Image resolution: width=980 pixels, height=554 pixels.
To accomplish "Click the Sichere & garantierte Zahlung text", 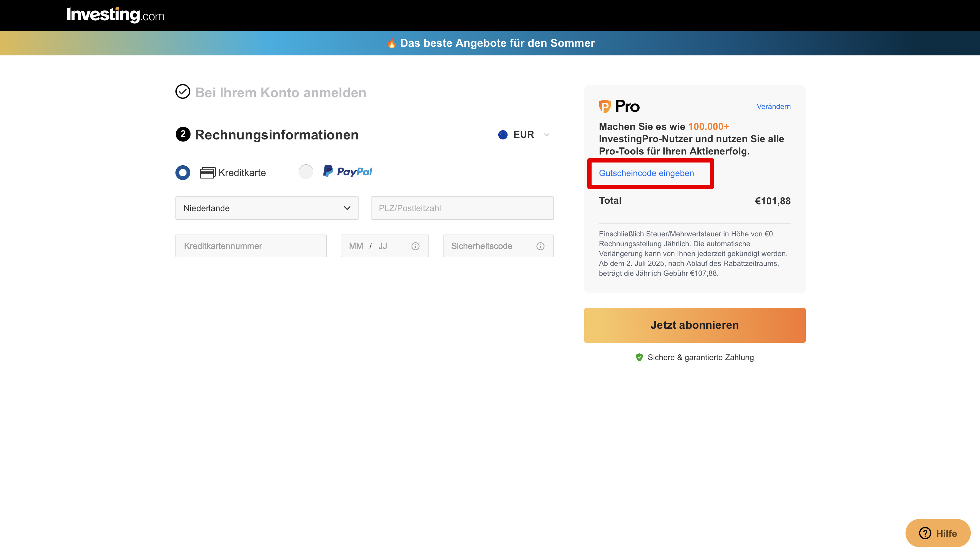I will coord(701,357).
